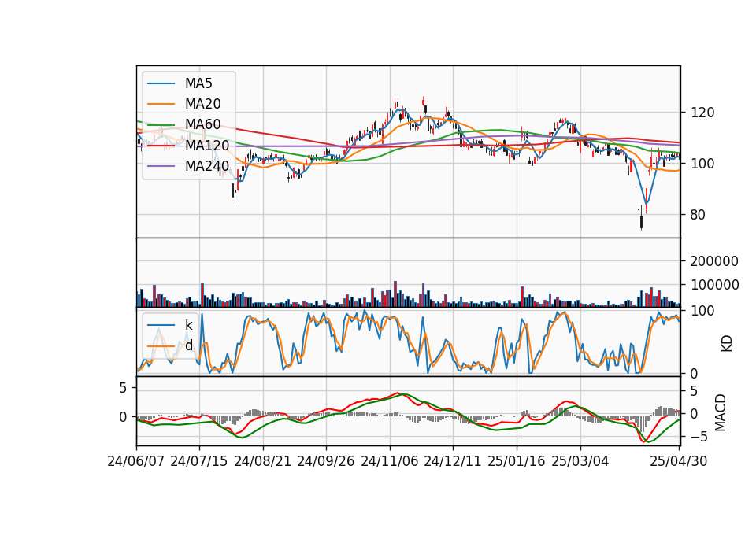Click the 24/08/21 date tick label
Screen dimensions: 756x543
(x=263, y=461)
